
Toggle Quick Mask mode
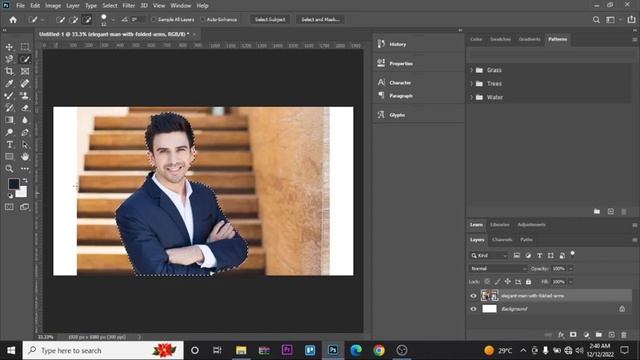pos(9,207)
